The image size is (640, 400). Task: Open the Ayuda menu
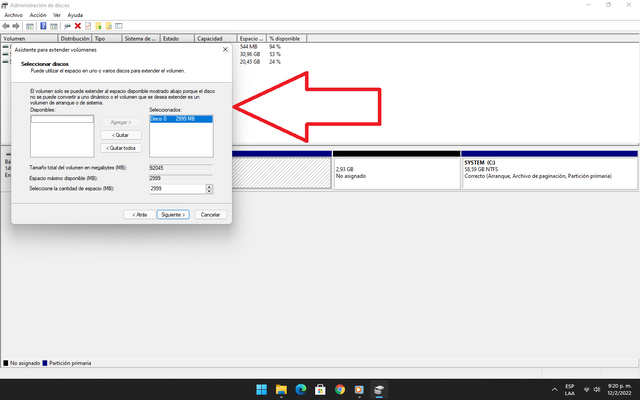75,15
